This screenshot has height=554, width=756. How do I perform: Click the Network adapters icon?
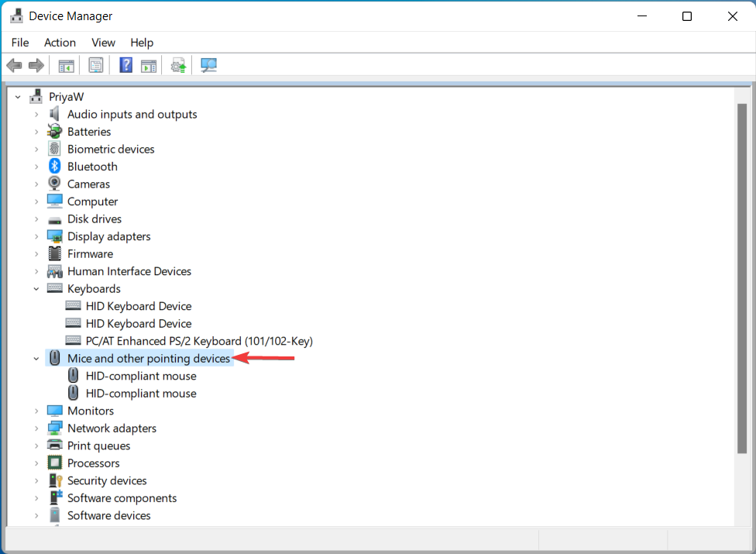54,428
